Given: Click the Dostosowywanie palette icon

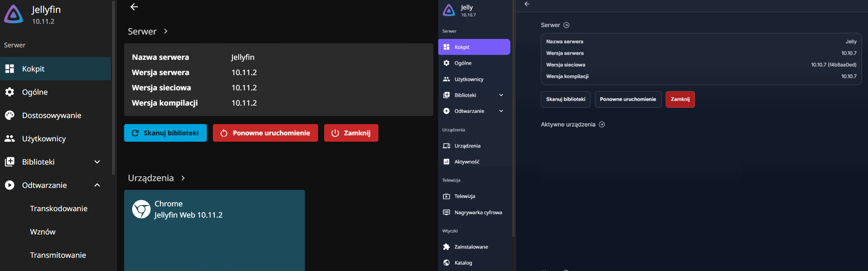Looking at the screenshot, I should point(10,116).
